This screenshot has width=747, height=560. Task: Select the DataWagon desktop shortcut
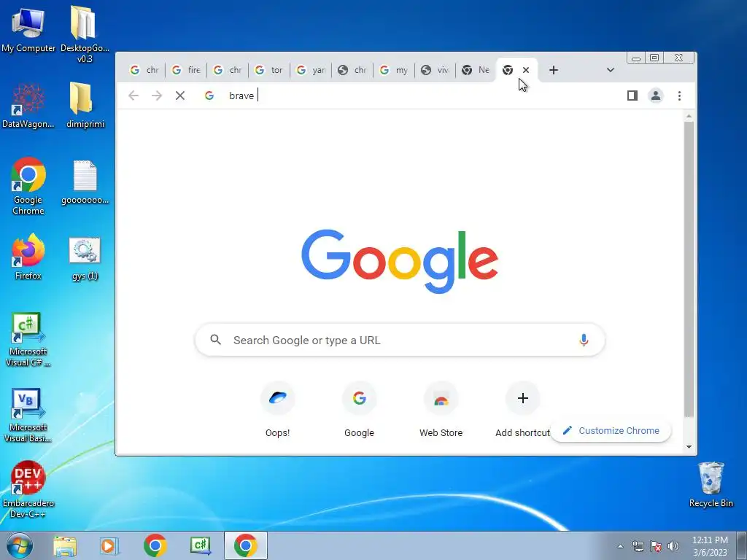click(28, 105)
